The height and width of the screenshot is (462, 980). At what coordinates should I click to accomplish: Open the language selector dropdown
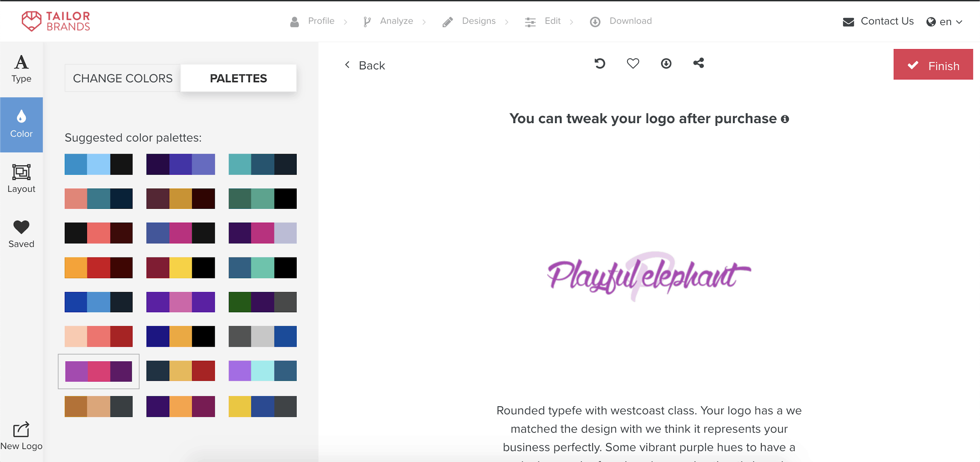tap(944, 21)
